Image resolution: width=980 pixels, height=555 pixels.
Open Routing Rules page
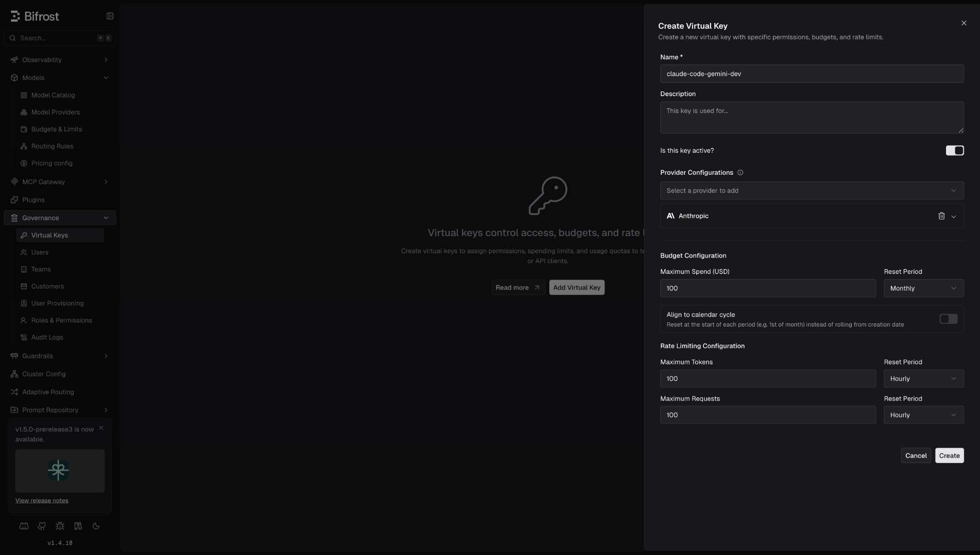point(60,146)
